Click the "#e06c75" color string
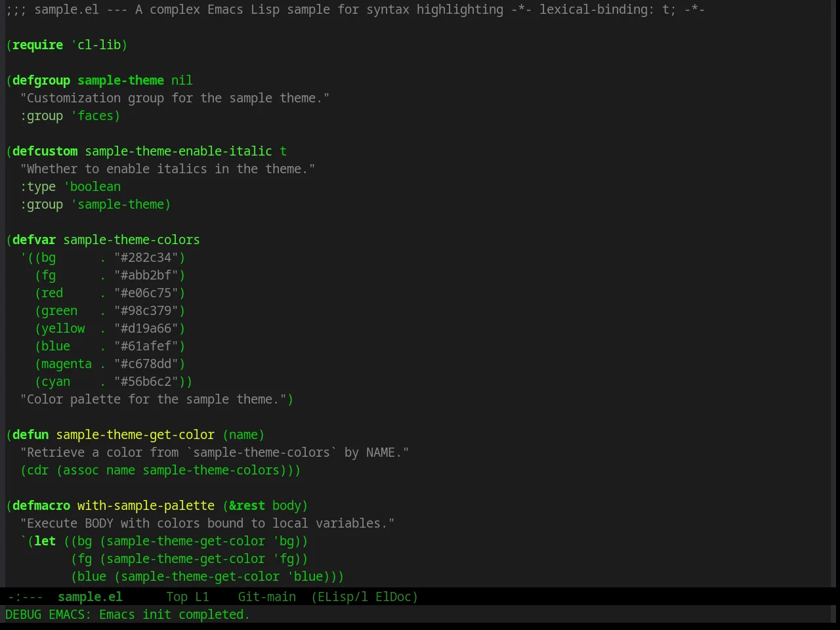 click(146, 293)
